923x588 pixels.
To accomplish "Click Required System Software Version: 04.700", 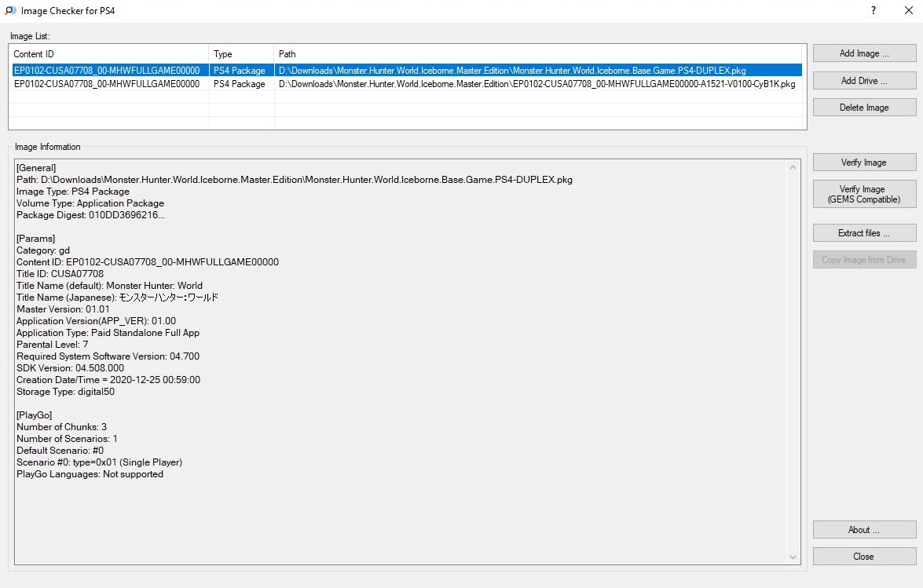I will pos(108,356).
